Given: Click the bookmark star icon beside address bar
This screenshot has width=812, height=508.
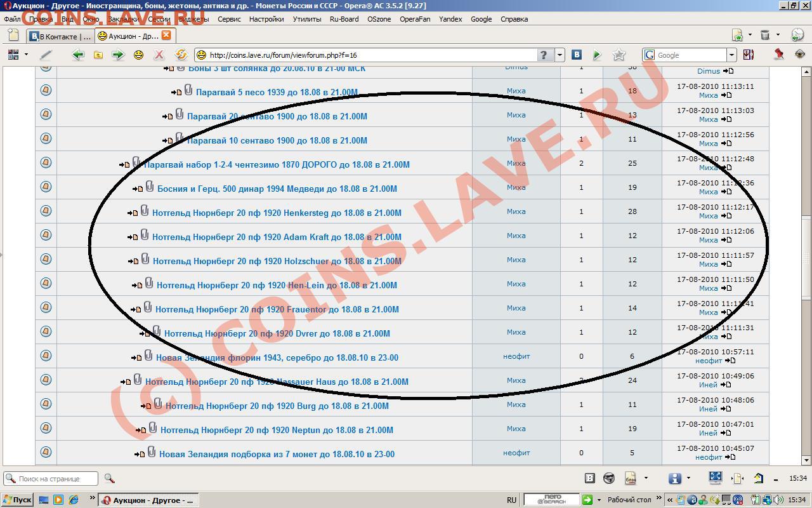Looking at the screenshot, I should pyautogui.click(x=619, y=55).
